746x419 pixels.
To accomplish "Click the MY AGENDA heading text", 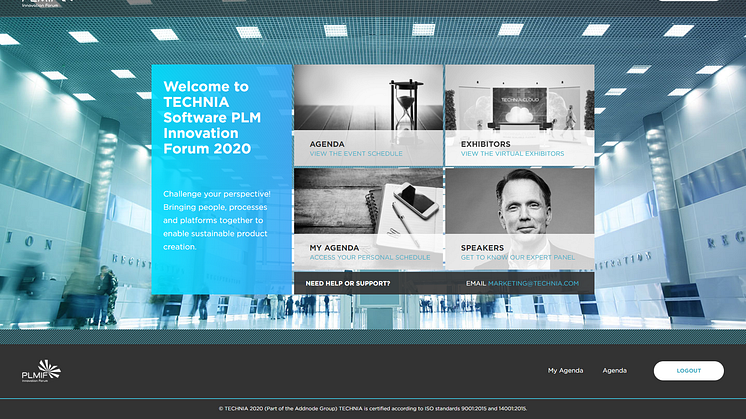I will point(334,248).
